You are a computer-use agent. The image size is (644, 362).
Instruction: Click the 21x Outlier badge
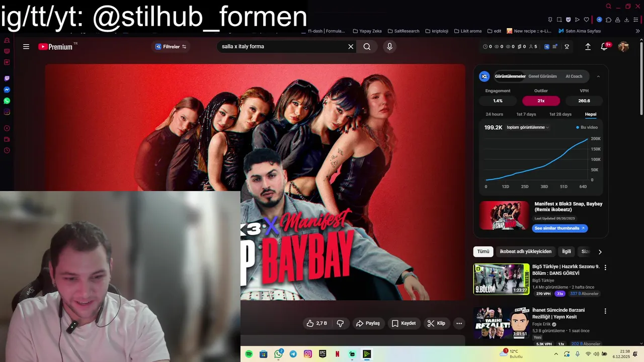coord(541,101)
